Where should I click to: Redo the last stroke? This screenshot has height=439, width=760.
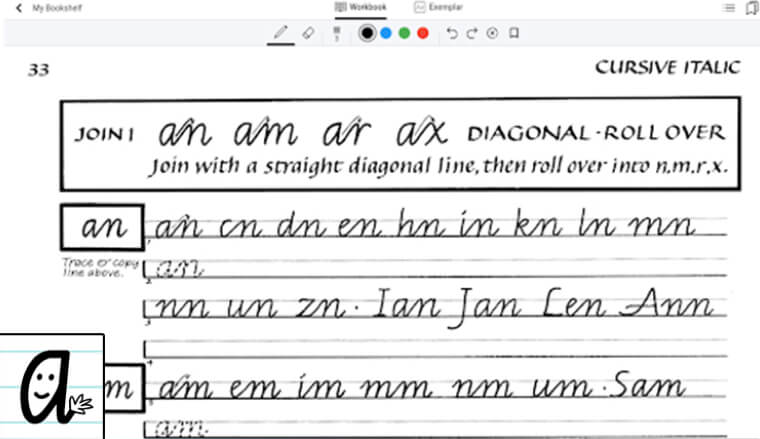tap(472, 33)
